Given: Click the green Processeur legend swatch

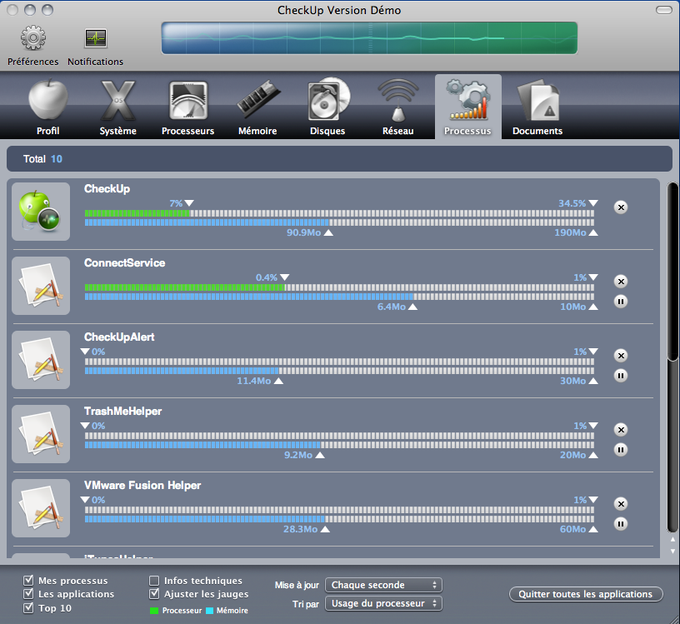Looking at the screenshot, I should pos(154,611).
